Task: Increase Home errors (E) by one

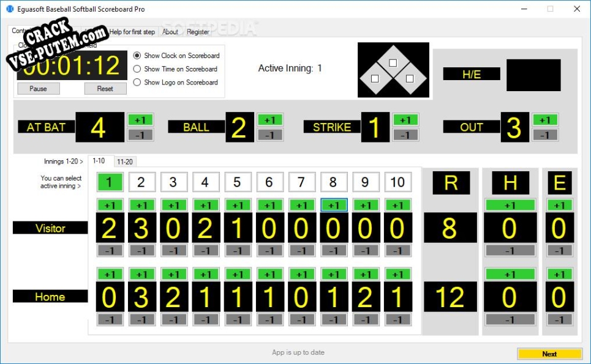Action: [560, 275]
